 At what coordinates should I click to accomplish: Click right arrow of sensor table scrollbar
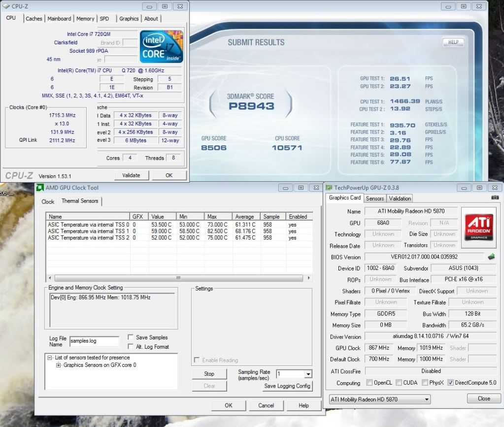(x=309, y=278)
